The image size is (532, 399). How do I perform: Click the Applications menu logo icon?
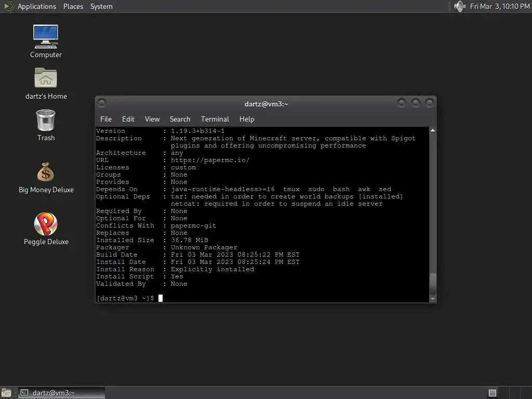(8, 6)
